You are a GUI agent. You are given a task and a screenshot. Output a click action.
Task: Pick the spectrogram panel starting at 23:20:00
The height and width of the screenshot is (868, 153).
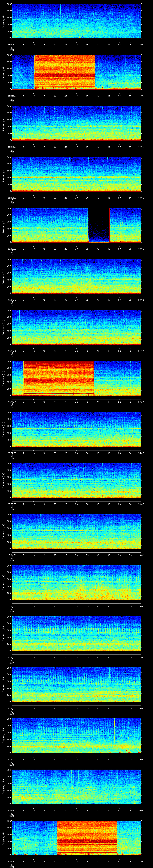point(77,327)
